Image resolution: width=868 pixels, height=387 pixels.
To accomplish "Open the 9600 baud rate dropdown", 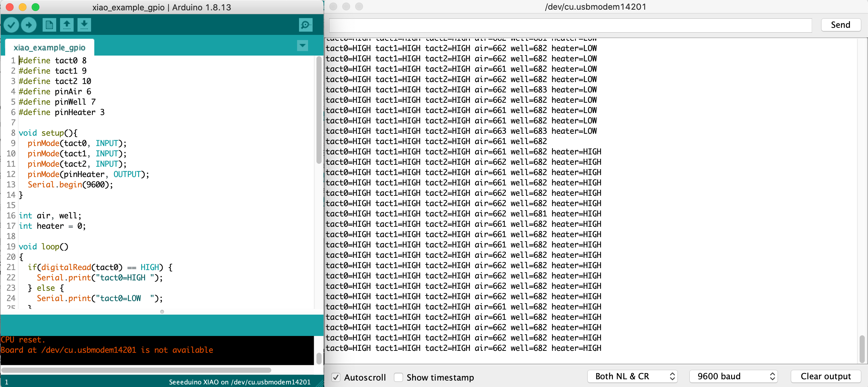I will (733, 376).
